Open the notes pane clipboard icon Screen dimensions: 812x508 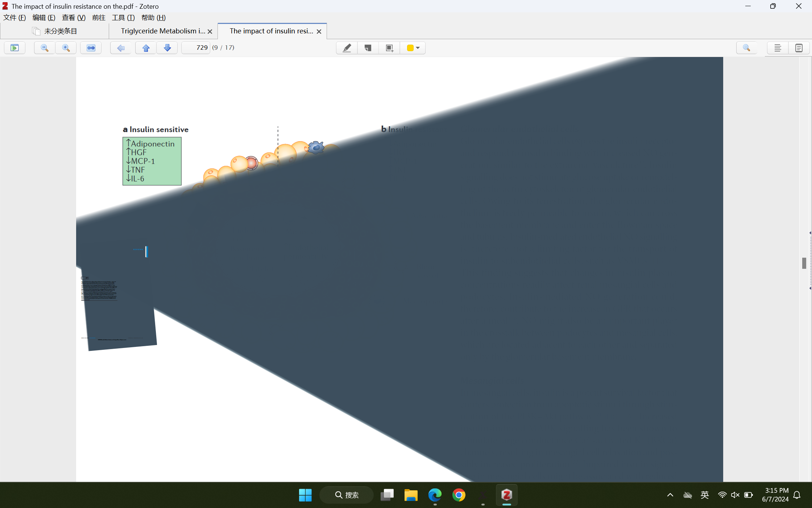tap(799, 48)
